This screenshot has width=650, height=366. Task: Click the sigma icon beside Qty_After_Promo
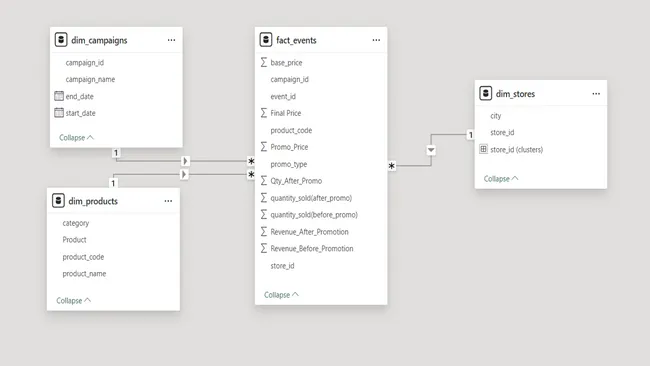pos(264,181)
